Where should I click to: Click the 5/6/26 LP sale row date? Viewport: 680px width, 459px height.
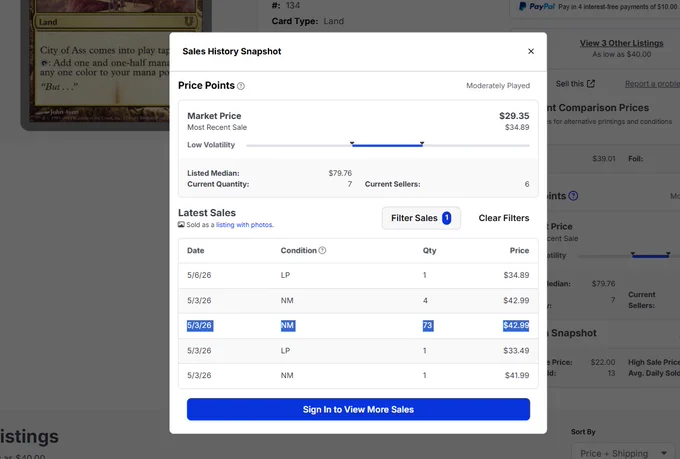199,275
